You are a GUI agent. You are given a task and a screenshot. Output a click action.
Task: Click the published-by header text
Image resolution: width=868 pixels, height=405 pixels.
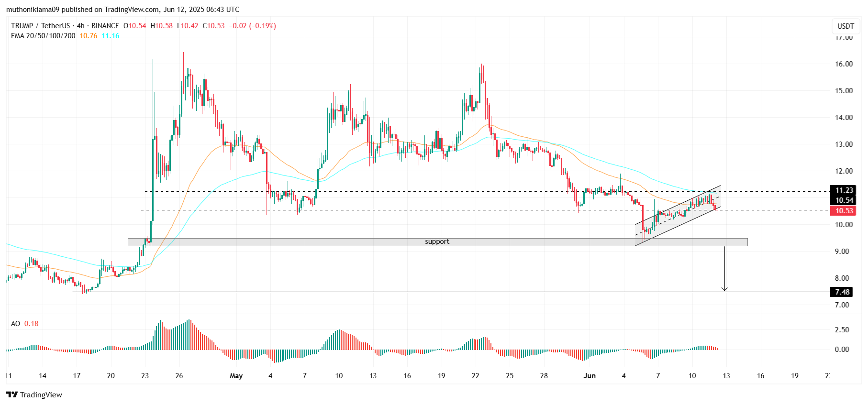tap(122, 9)
